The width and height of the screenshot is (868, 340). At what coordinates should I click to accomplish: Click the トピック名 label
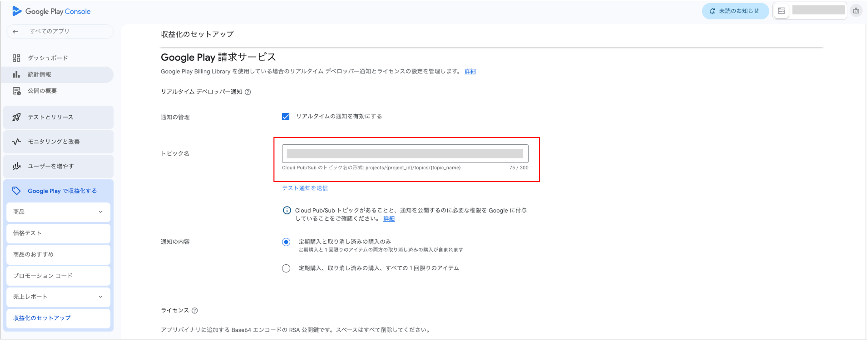click(x=175, y=154)
